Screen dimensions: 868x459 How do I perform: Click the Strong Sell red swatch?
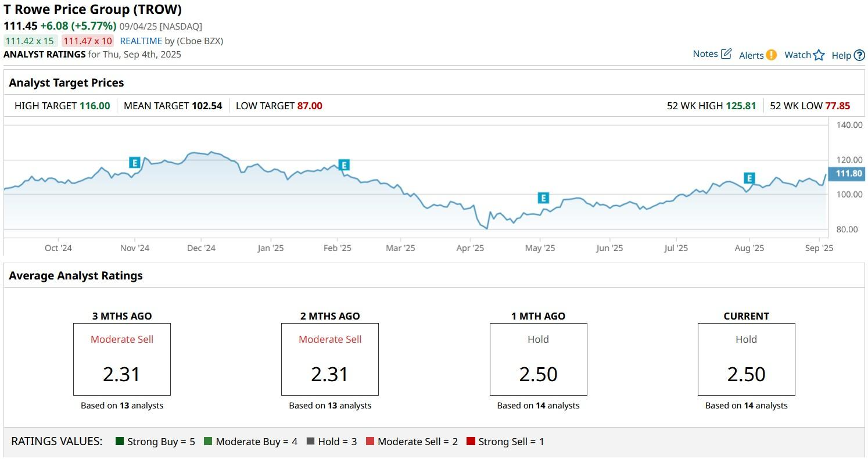pos(471,441)
